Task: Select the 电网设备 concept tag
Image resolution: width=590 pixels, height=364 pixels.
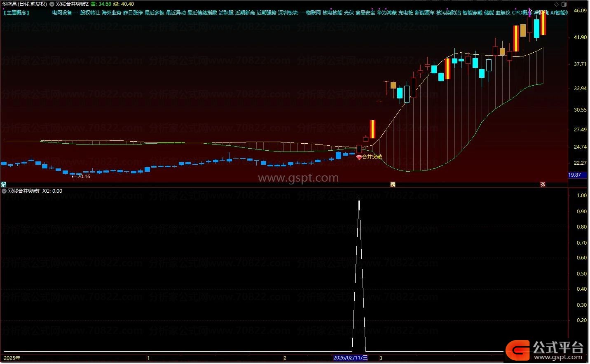Action: pos(62,13)
